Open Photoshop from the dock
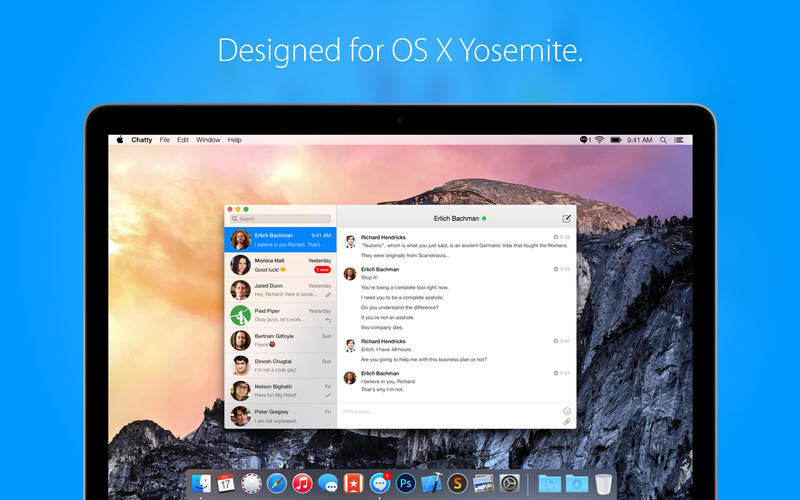The image size is (800, 500). tap(406, 483)
